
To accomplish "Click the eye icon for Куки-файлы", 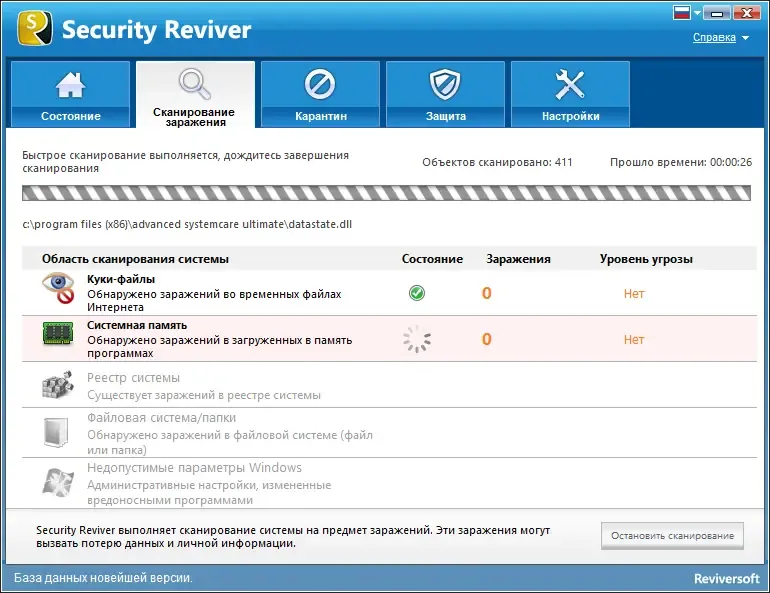I will [x=58, y=288].
